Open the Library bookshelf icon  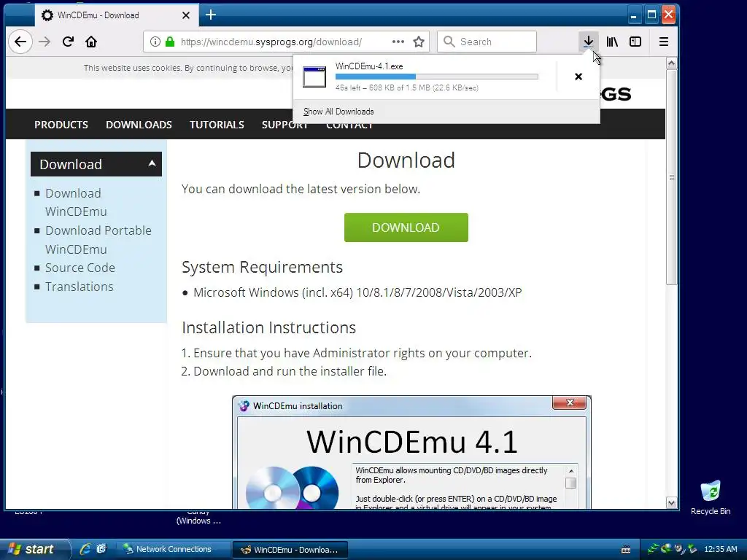612,42
